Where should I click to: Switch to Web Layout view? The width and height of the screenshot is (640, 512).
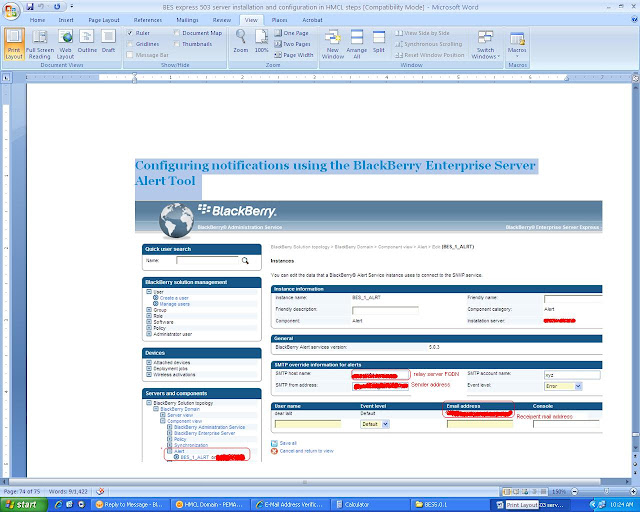click(65, 45)
